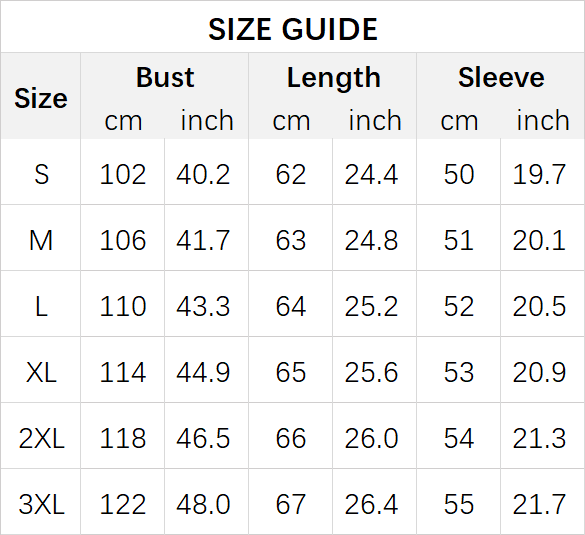Select the 3XL size row label
The image size is (585, 535).
click(x=41, y=504)
